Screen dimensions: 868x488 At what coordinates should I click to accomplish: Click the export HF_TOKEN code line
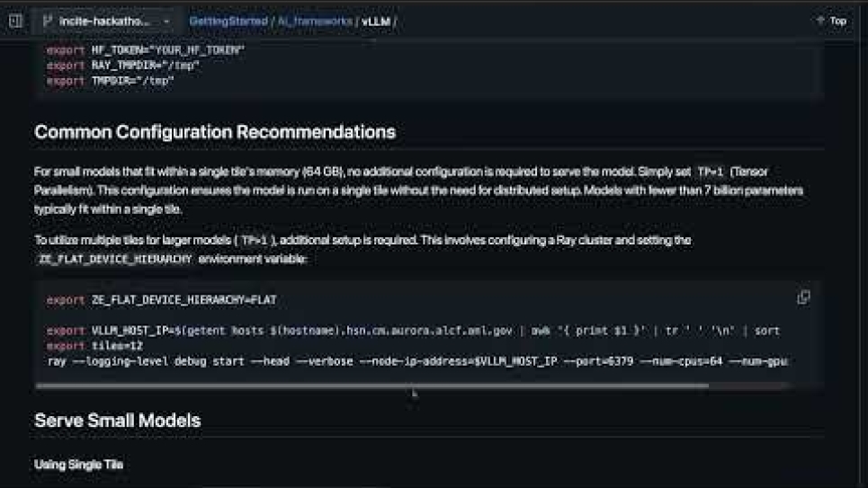coord(145,50)
